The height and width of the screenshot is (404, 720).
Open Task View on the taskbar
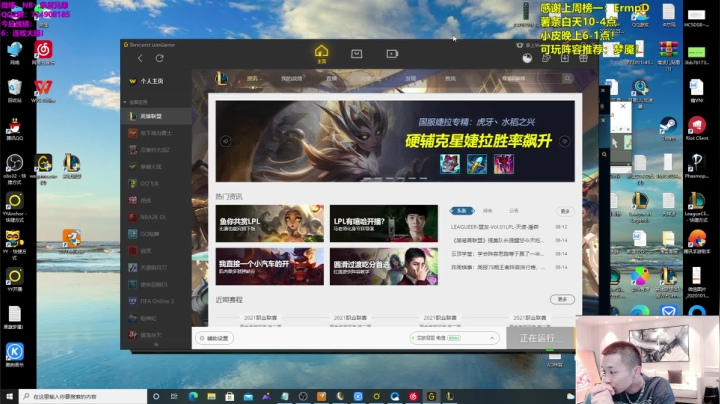coord(174,396)
